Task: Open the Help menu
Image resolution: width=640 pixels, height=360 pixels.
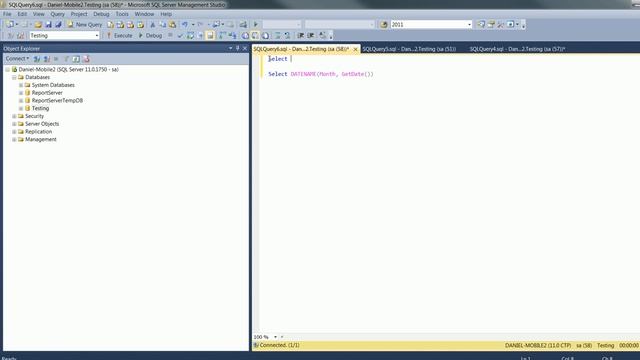Action: (x=166, y=14)
